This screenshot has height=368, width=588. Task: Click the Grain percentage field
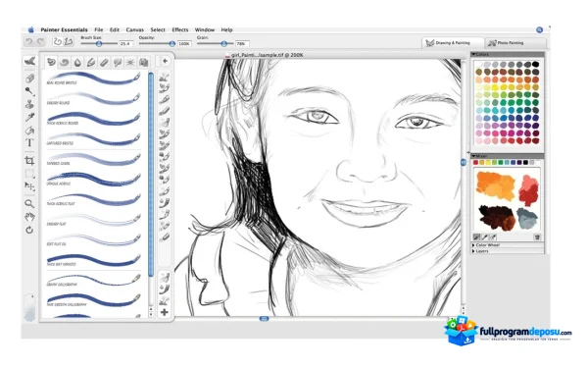pos(242,44)
